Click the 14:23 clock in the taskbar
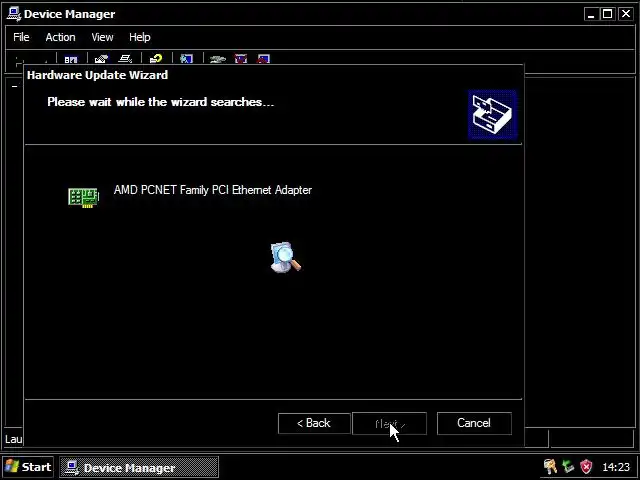640x480 pixels. tap(616, 467)
